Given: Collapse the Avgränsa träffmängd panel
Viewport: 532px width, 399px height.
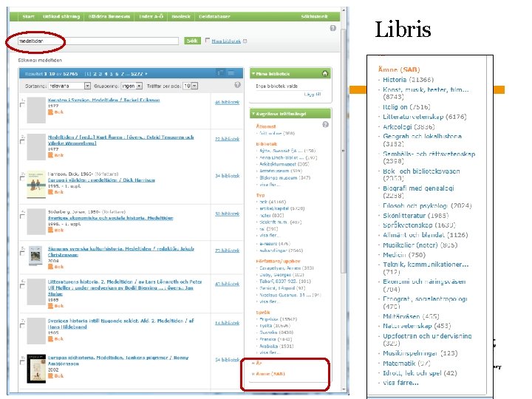Looking at the screenshot, I should 253,114.
